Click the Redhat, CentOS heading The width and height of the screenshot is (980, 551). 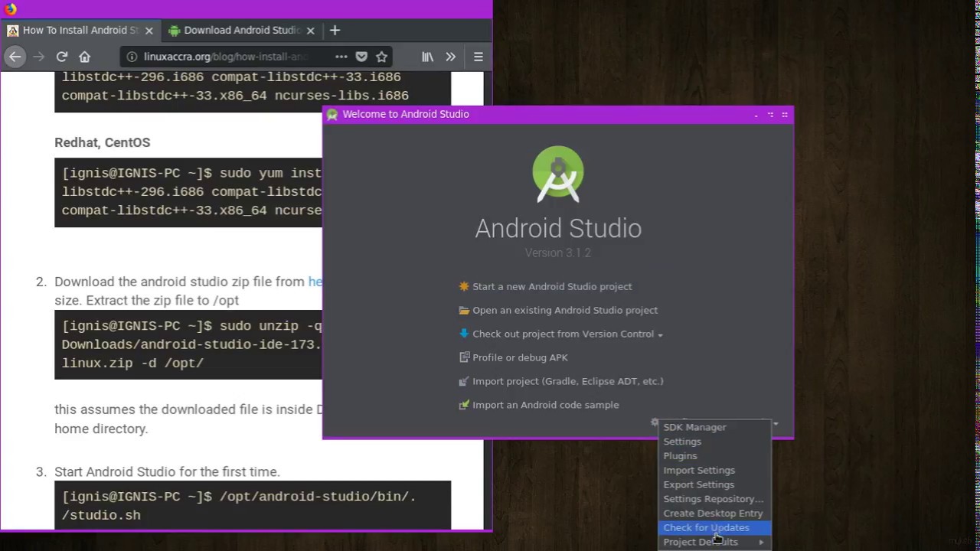103,142
